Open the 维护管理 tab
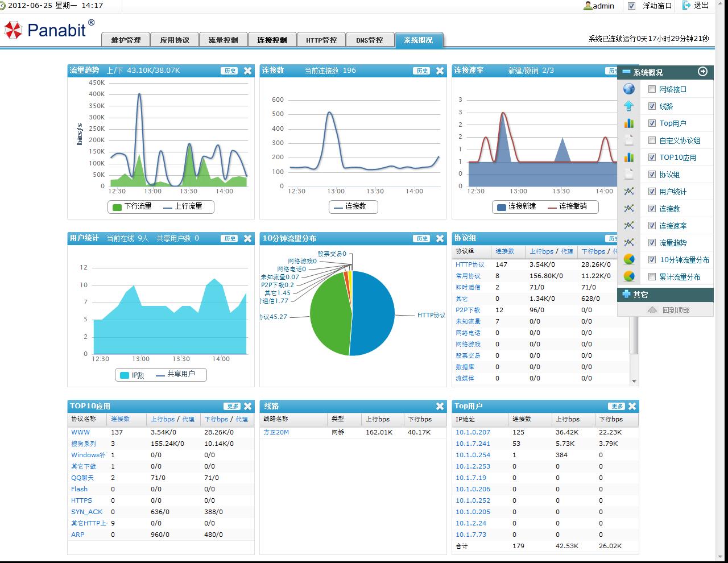The width and height of the screenshot is (728, 563). [x=126, y=40]
